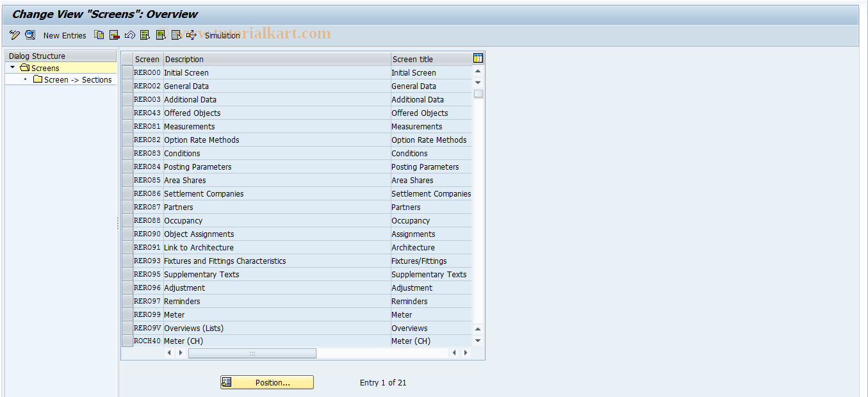Image resolution: width=868 pixels, height=397 pixels.
Task: Click the second vertical scroll down arrow near top
Action: click(478, 83)
